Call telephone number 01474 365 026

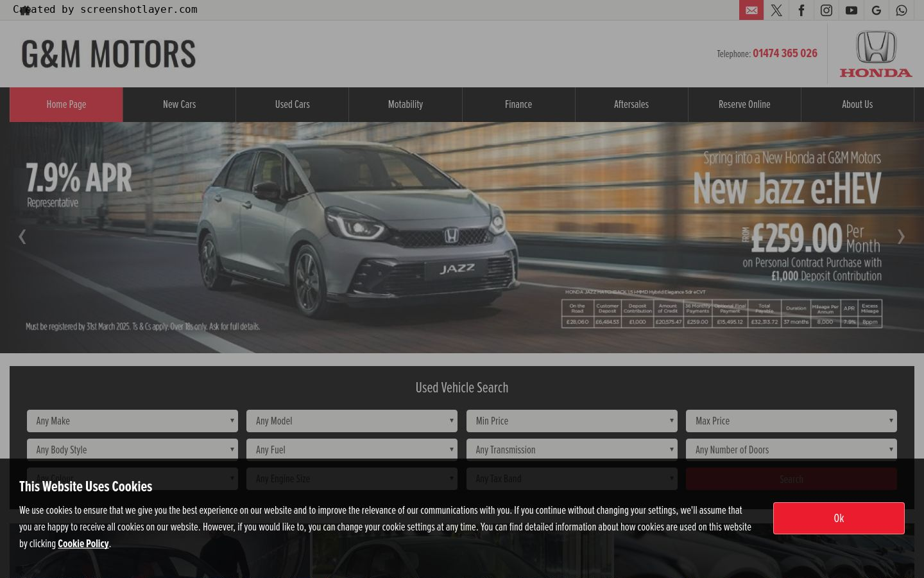click(785, 53)
